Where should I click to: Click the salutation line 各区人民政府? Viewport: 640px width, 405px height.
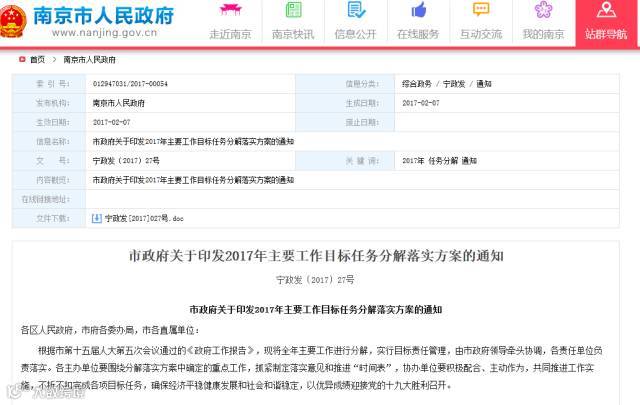coord(110,330)
